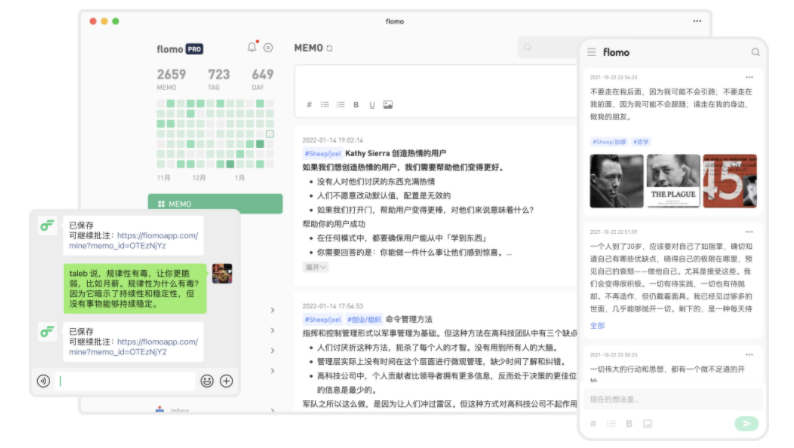Open options for the 22:51:59 mobile memo
The height and width of the screenshot is (448, 794).
749,232
